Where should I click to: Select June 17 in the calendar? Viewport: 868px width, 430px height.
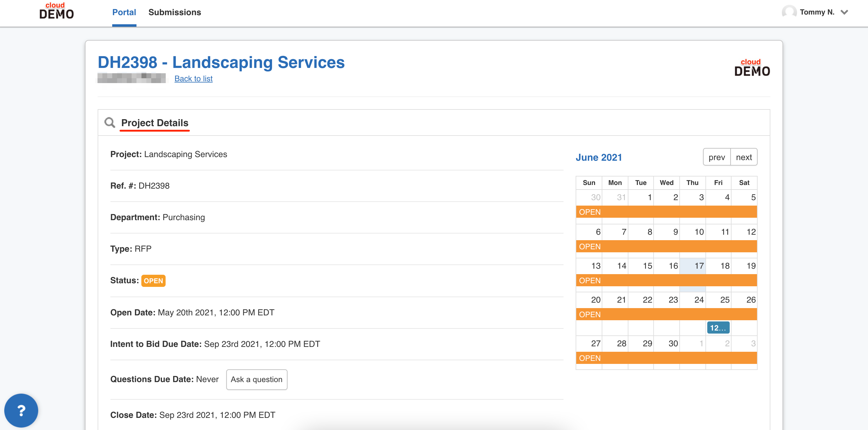coord(692,266)
